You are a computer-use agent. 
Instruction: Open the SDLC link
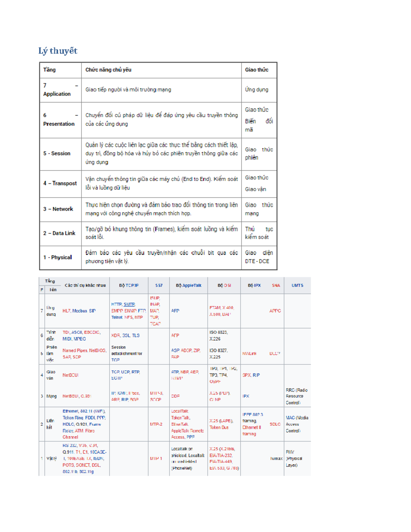click(275, 424)
